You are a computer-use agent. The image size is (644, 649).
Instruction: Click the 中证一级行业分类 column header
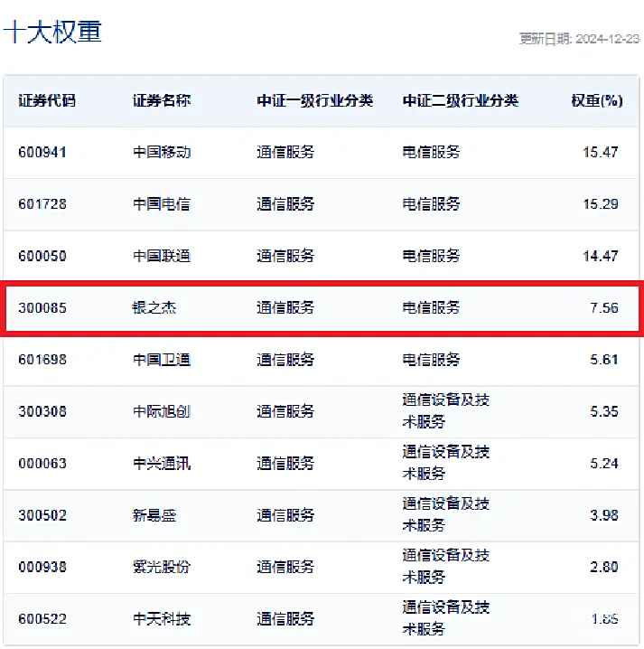click(314, 100)
